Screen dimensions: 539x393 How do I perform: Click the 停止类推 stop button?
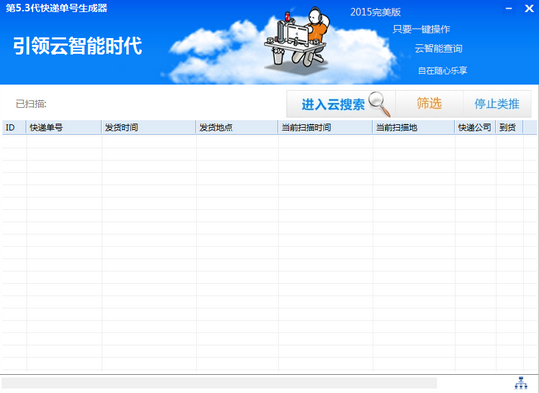(497, 104)
